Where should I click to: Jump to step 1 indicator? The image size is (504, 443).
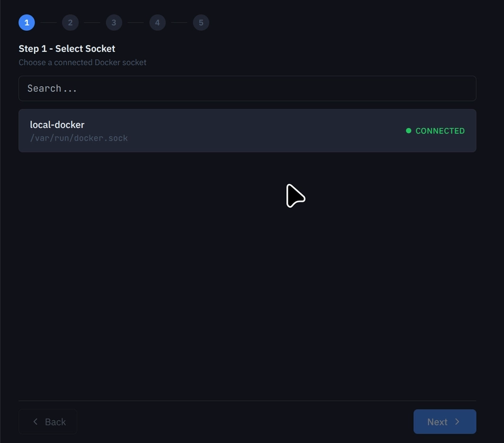coord(26,23)
